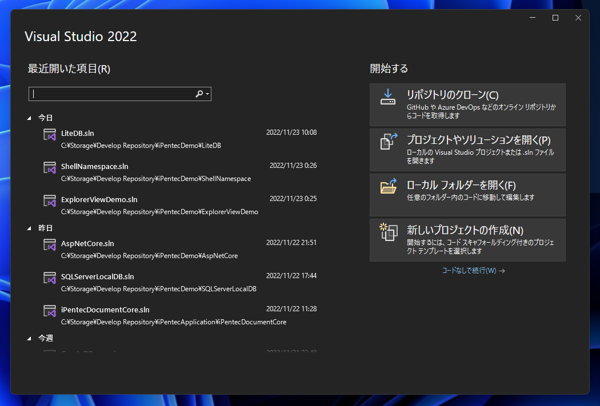Click the search magnifier icon

click(199, 94)
